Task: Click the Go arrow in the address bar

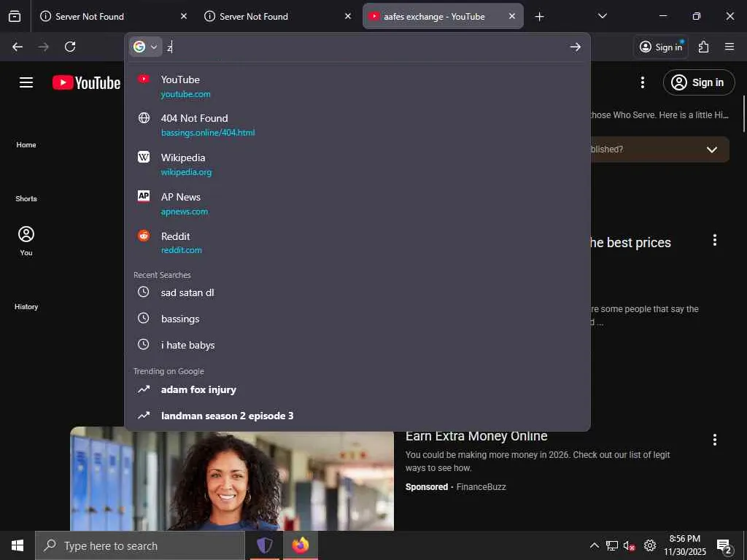Action: pyautogui.click(x=576, y=47)
